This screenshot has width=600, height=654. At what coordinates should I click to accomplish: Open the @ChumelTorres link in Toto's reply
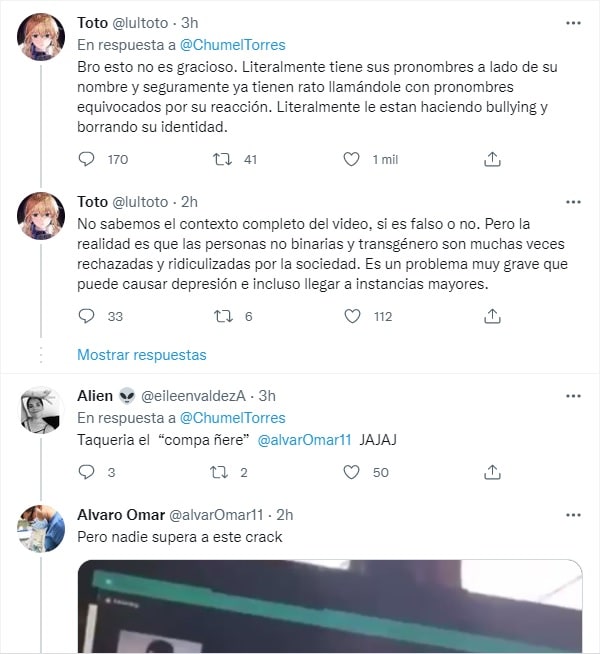point(233,45)
